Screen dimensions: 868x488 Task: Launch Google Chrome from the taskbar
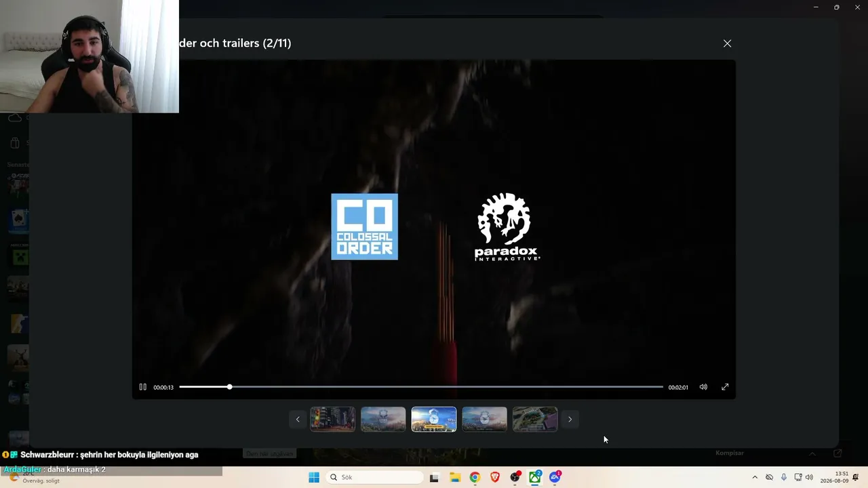[x=475, y=477]
